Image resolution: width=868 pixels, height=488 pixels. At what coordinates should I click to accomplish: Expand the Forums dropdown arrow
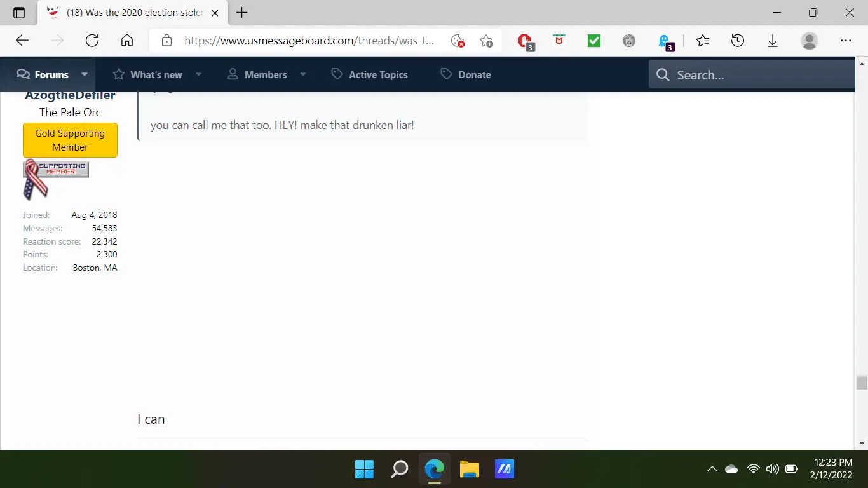pos(84,74)
